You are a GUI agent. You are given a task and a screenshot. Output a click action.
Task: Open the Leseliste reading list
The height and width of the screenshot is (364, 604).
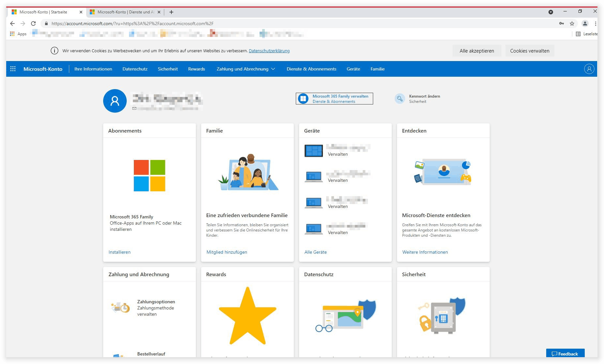click(x=587, y=34)
